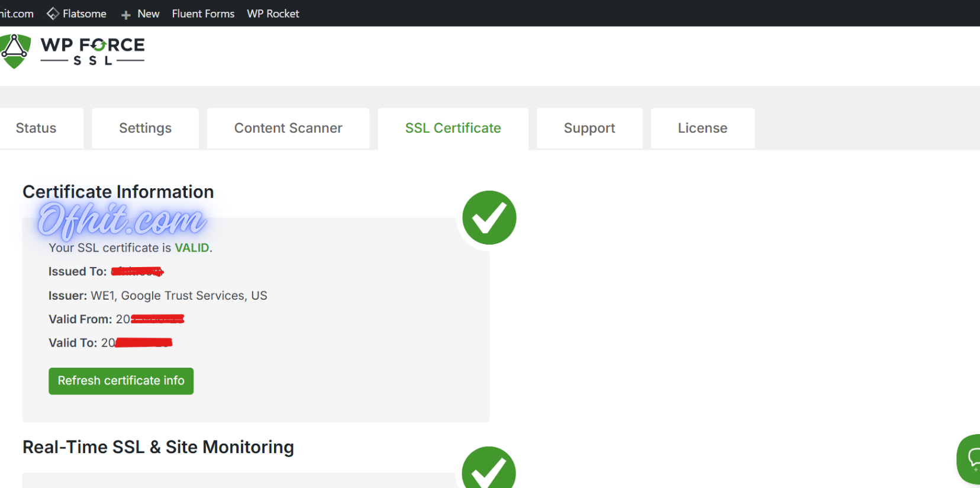Select the SSL Certificate tab

[x=453, y=128]
